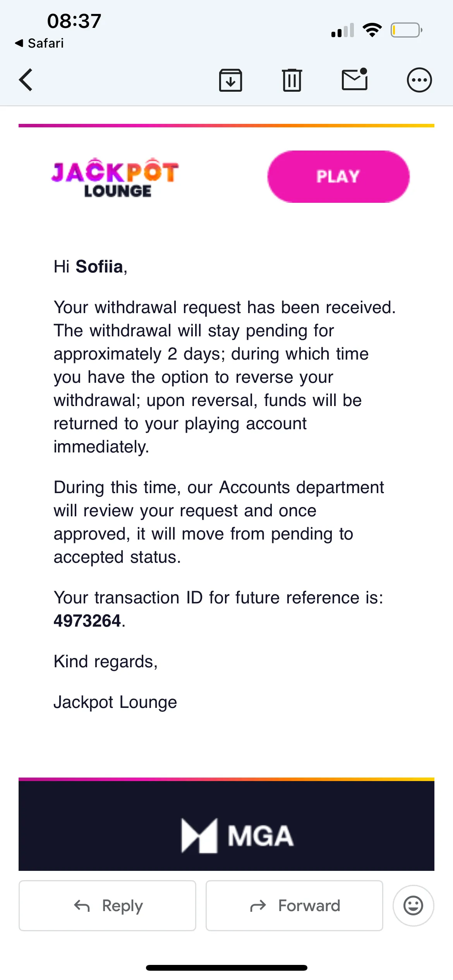Tap the cellular signal bars
The image size is (453, 980).
pos(343,30)
